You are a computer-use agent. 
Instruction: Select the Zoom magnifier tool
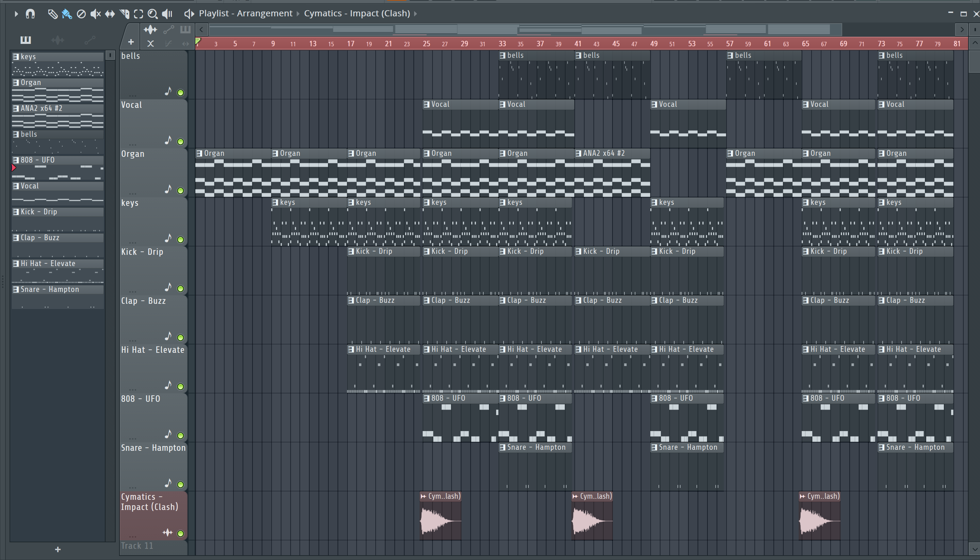pos(153,14)
